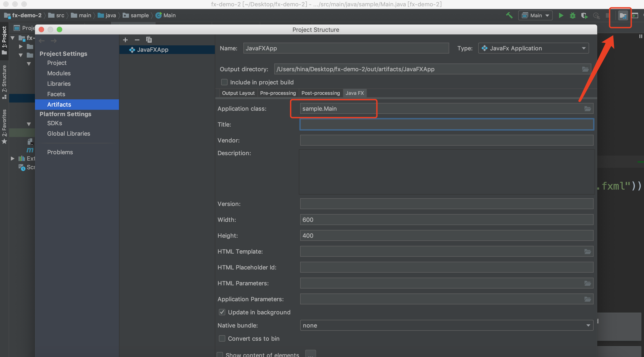The height and width of the screenshot is (357, 644).
Task: Click the src breadcrumb folder
Action: coord(57,15)
